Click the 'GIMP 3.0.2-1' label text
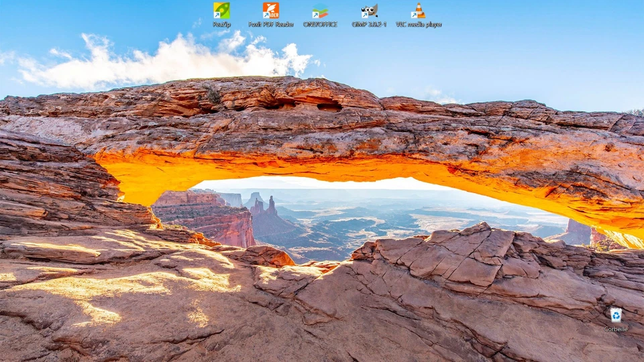The height and width of the screenshot is (362, 644). (369, 25)
